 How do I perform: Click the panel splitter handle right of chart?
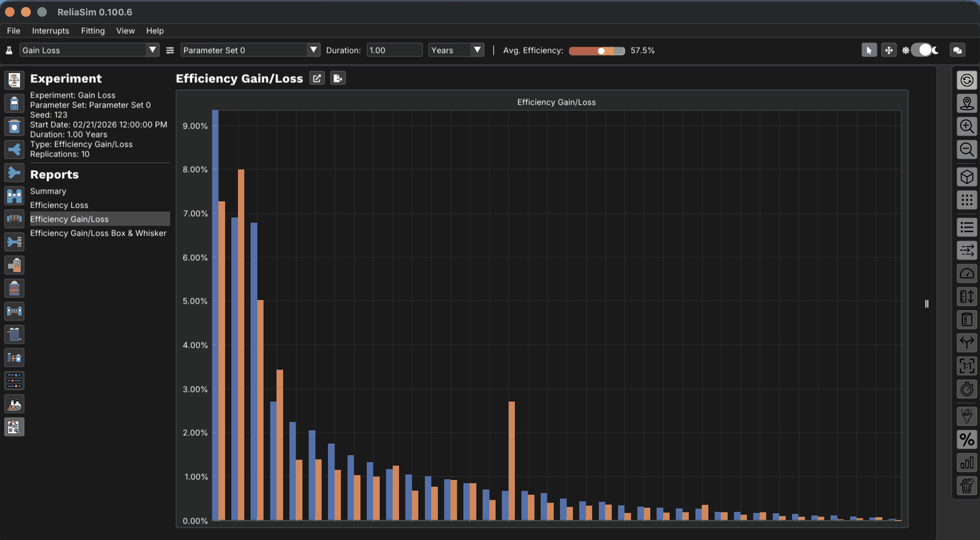(926, 303)
